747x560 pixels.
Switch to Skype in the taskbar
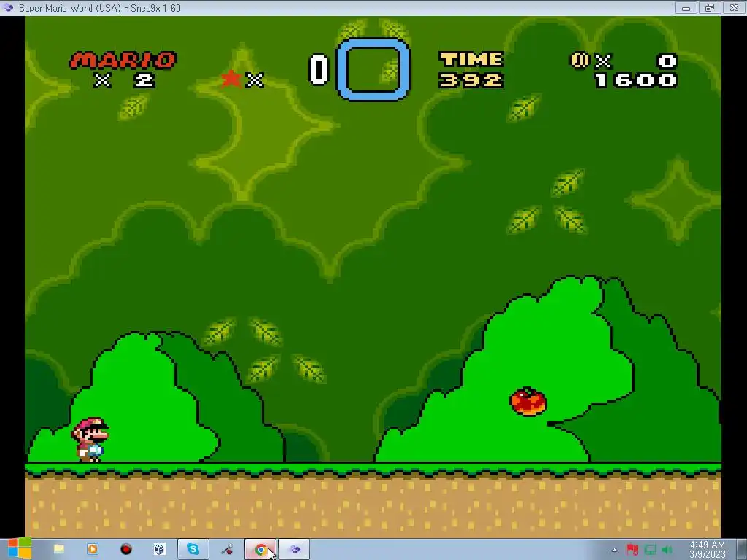193,550
